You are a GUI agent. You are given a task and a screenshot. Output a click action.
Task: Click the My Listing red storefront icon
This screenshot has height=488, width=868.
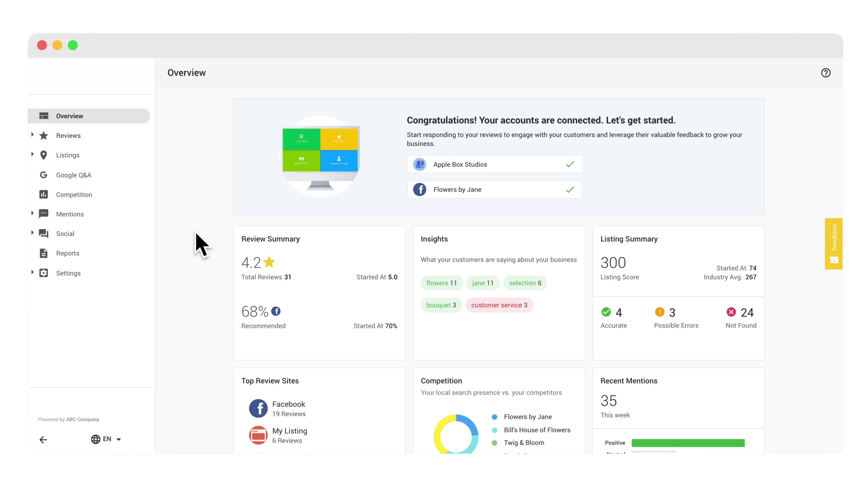258,435
